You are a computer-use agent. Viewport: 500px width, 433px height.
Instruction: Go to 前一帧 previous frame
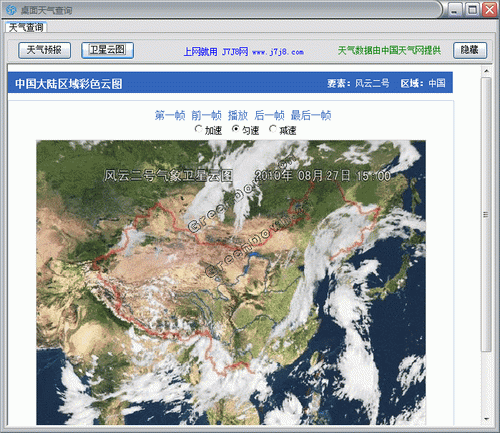206,115
